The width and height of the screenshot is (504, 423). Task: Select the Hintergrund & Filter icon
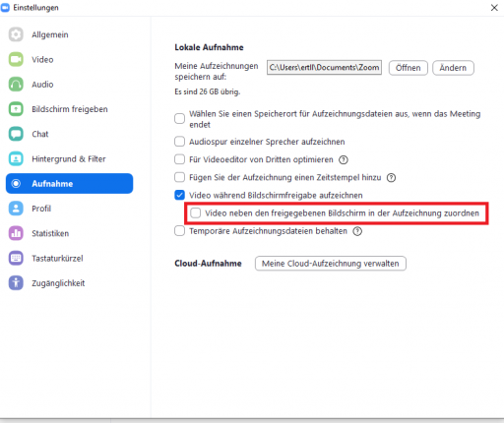pos(16,158)
